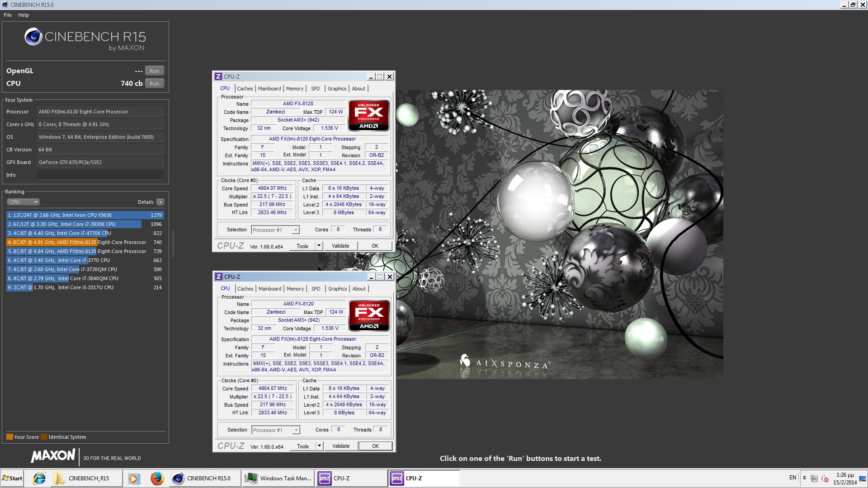The width and height of the screenshot is (868, 488).
Task: Open the Windows Start menu
Action: 12,479
